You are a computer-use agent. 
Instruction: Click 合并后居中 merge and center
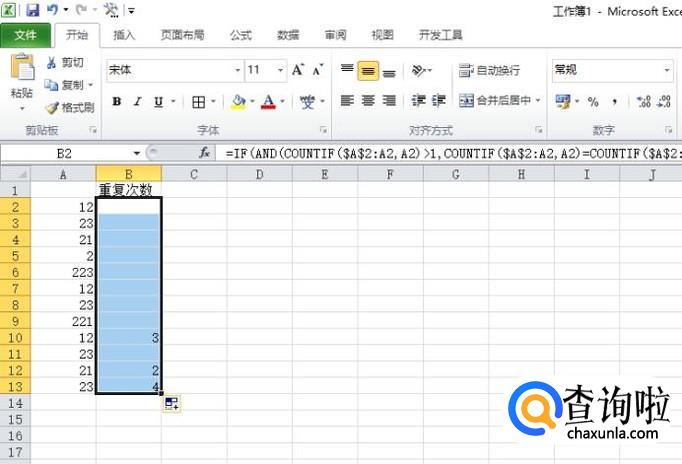point(495,101)
